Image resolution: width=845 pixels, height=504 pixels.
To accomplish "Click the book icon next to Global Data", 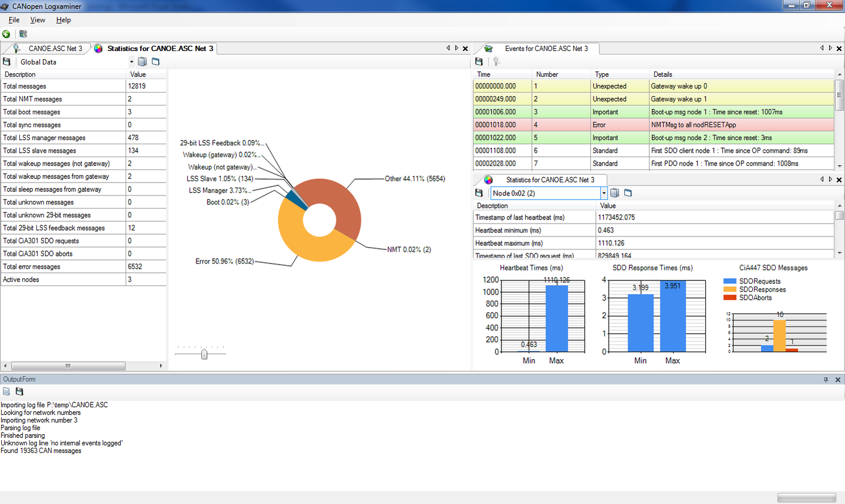I will point(142,62).
